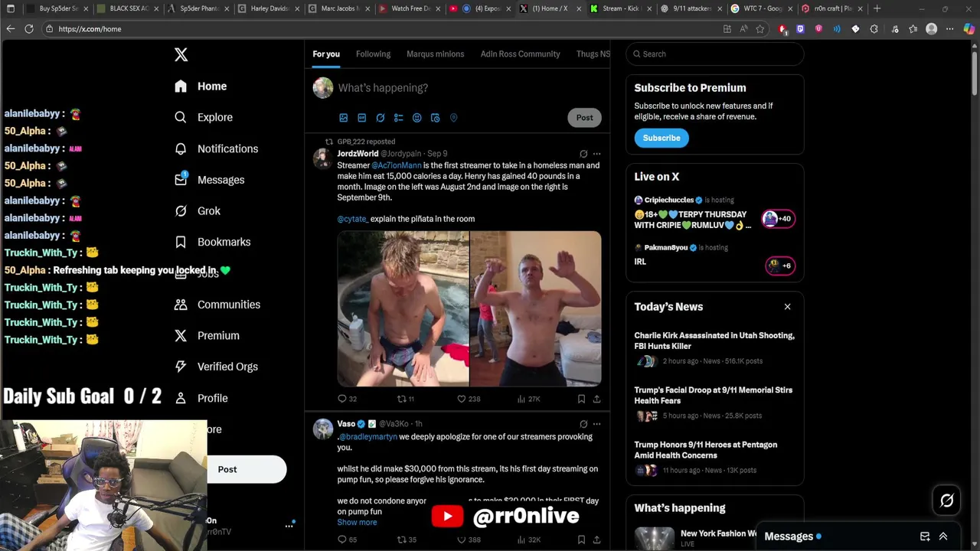Bookmark the Vaso post
This screenshot has height=551, width=980.
click(x=581, y=540)
